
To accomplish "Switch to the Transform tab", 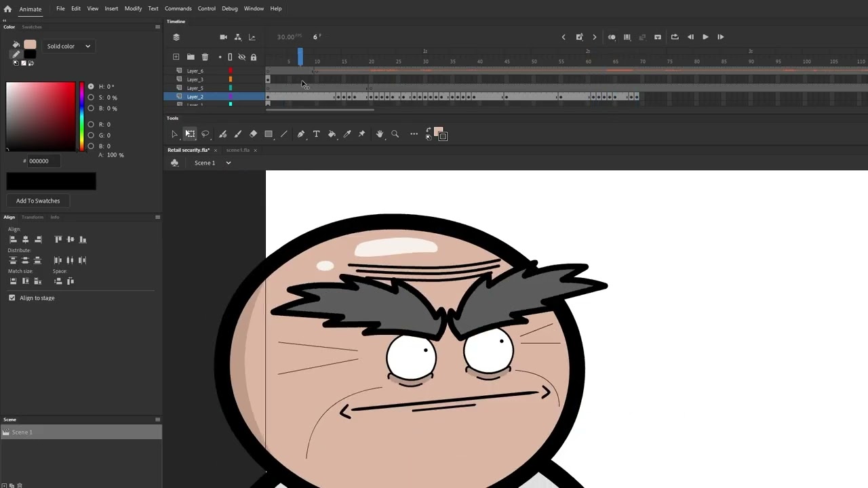I will [33, 218].
